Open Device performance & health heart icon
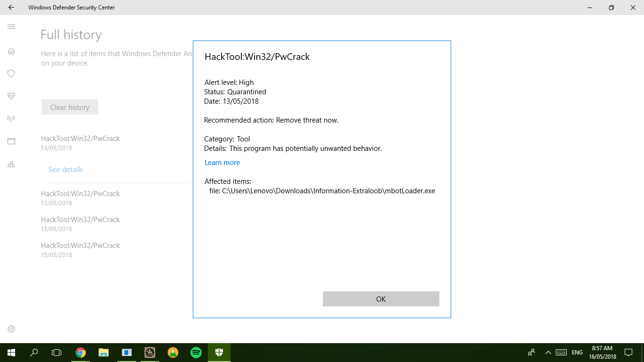644x362 pixels. click(11, 96)
